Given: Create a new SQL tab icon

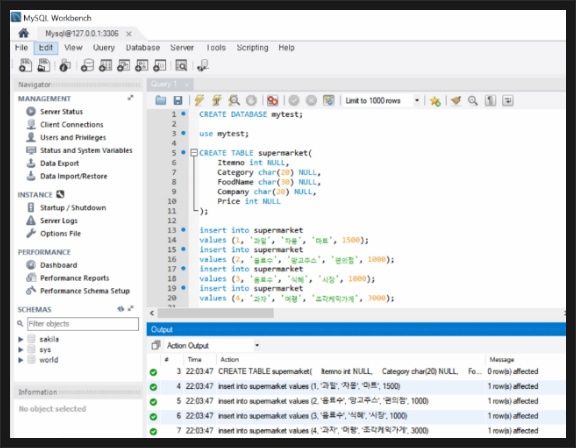Looking at the screenshot, I should (x=25, y=65).
